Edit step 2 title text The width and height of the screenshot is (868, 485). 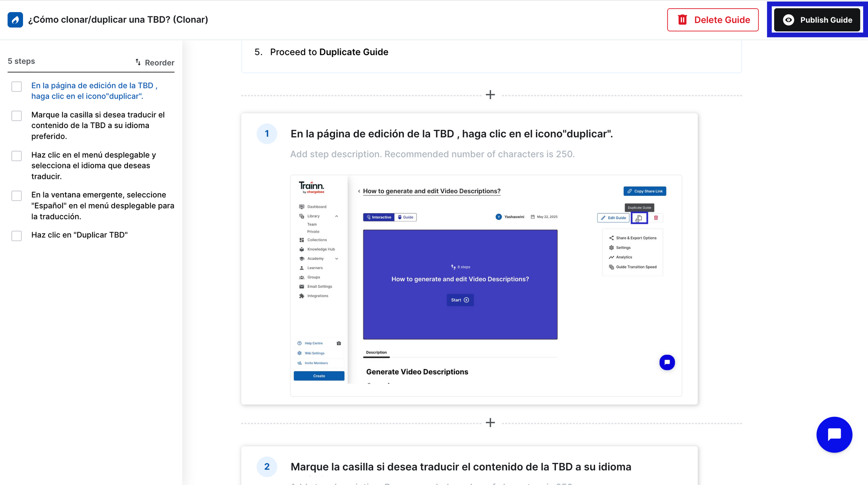tap(461, 467)
